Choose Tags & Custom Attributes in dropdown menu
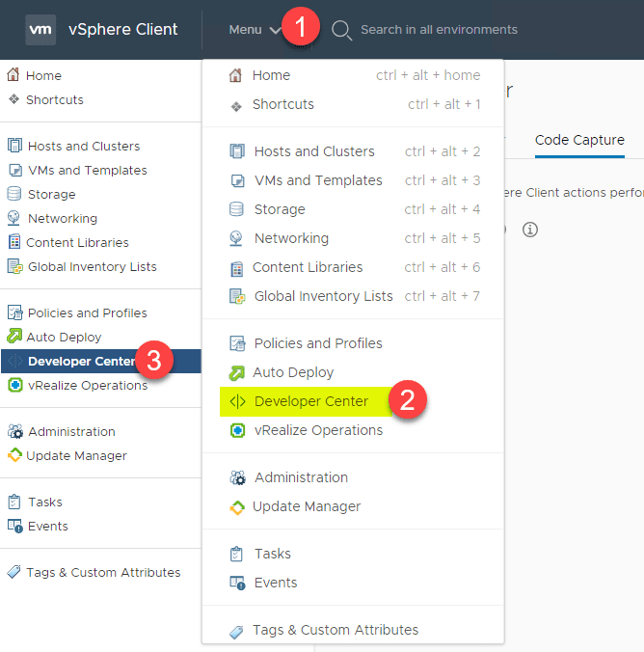The image size is (644, 652). [x=354, y=630]
